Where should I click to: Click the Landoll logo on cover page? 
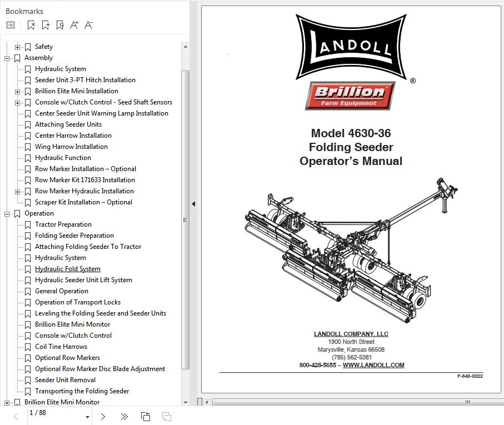[351, 47]
